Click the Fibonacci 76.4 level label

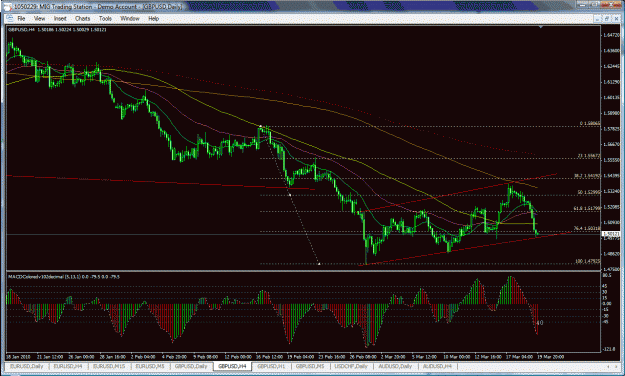[587, 228]
